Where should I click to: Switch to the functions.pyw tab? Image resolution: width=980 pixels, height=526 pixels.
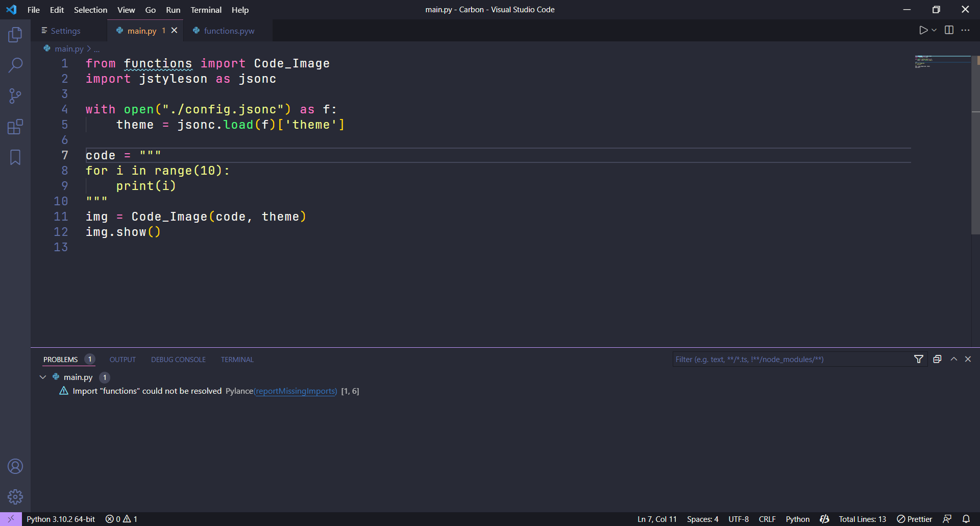pyautogui.click(x=229, y=31)
